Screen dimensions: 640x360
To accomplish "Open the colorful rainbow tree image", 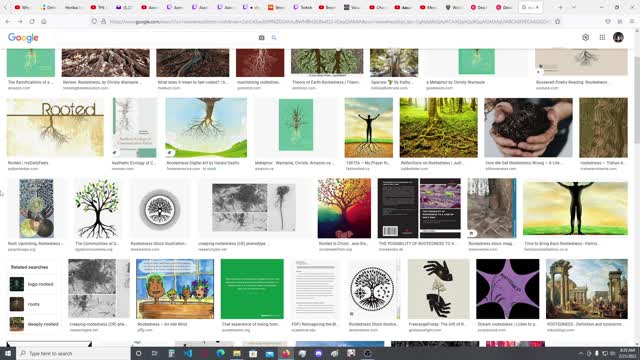I will coord(344,208).
